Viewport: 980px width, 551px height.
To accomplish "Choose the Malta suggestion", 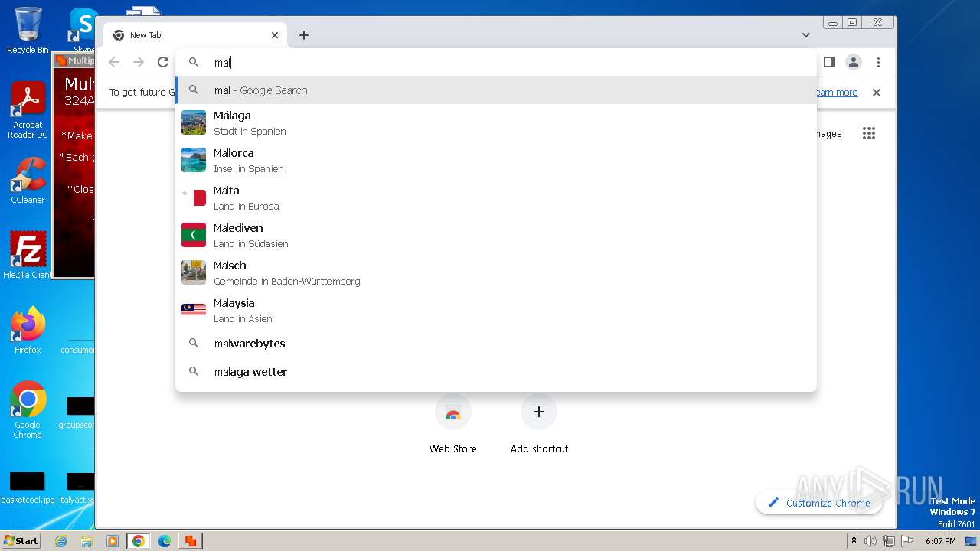I will click(496, 197).
